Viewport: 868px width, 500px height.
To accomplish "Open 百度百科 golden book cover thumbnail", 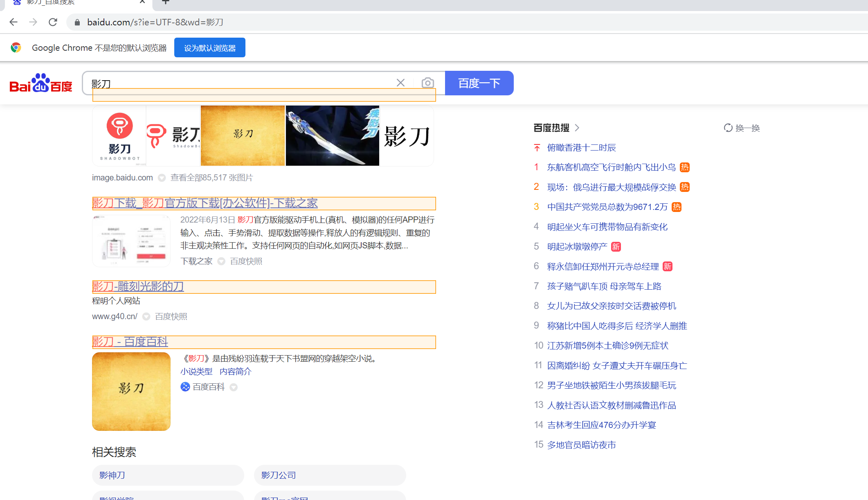I will point(131,392).
